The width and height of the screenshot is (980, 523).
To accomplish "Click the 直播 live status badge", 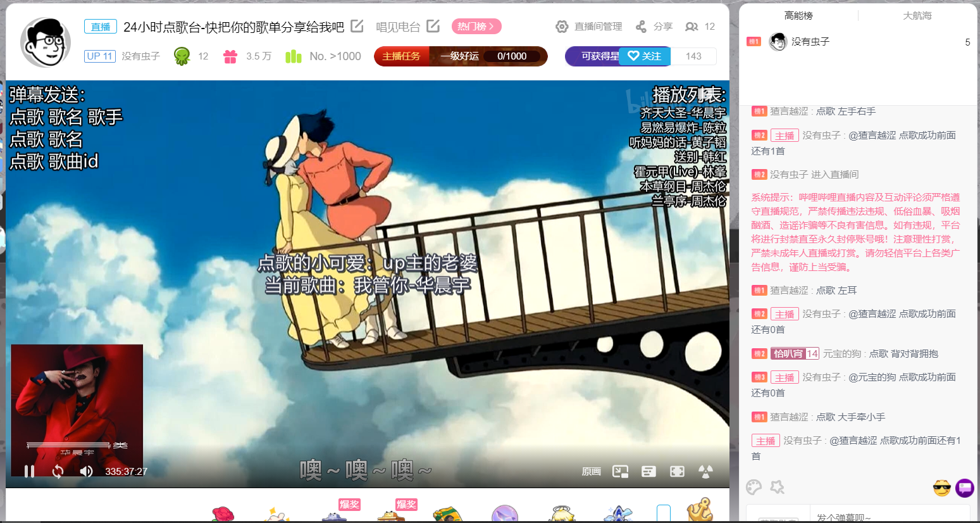I will pyautogui.click(x=101, y=27).
